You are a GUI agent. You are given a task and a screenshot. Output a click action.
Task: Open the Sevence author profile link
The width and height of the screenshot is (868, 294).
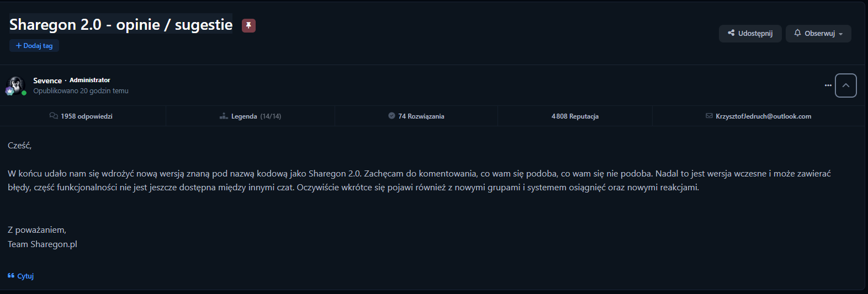(47, 81)
